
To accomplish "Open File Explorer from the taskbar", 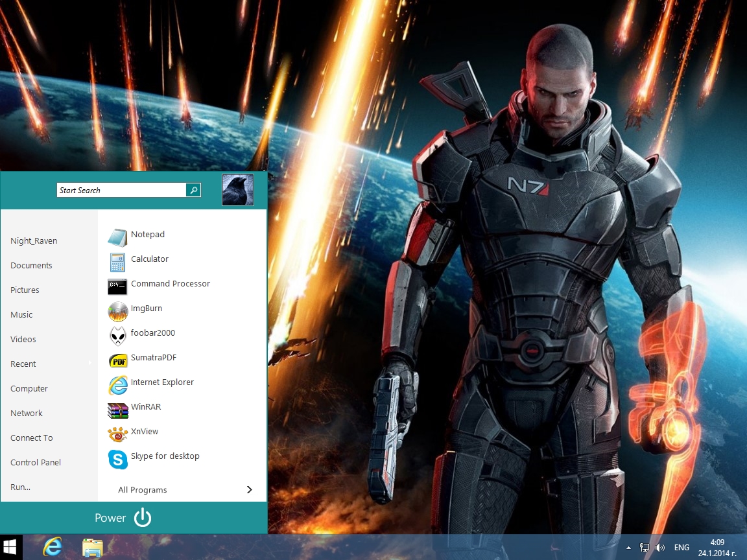I will click(93, 548).
